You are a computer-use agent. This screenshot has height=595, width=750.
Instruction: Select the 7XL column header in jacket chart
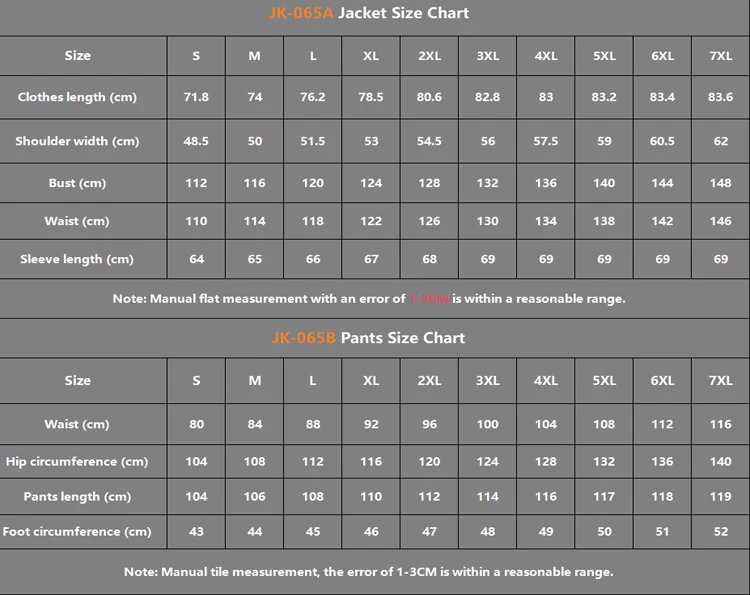coord(720,56)
